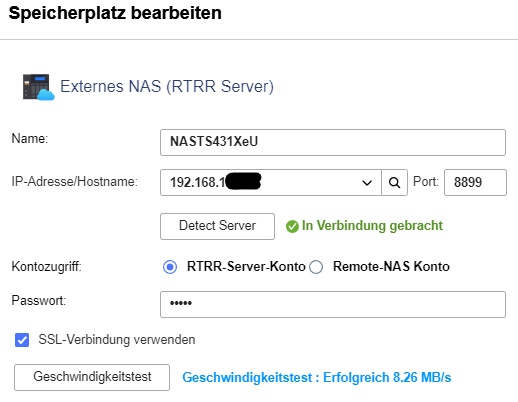
Task: Click the IP address field starting with 192.168.1
Action: (x=271, y=182)
